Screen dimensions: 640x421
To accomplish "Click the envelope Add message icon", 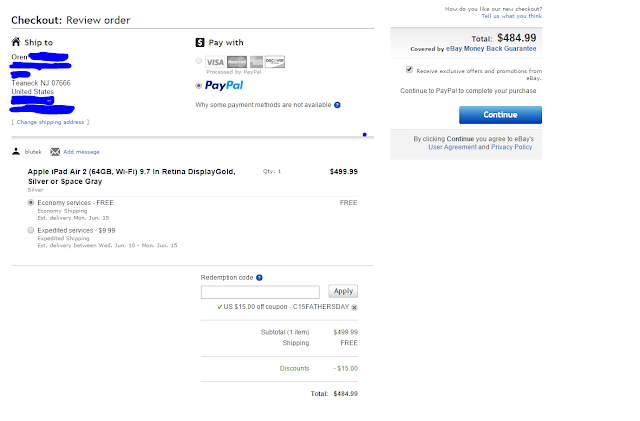I will point(55,152).
